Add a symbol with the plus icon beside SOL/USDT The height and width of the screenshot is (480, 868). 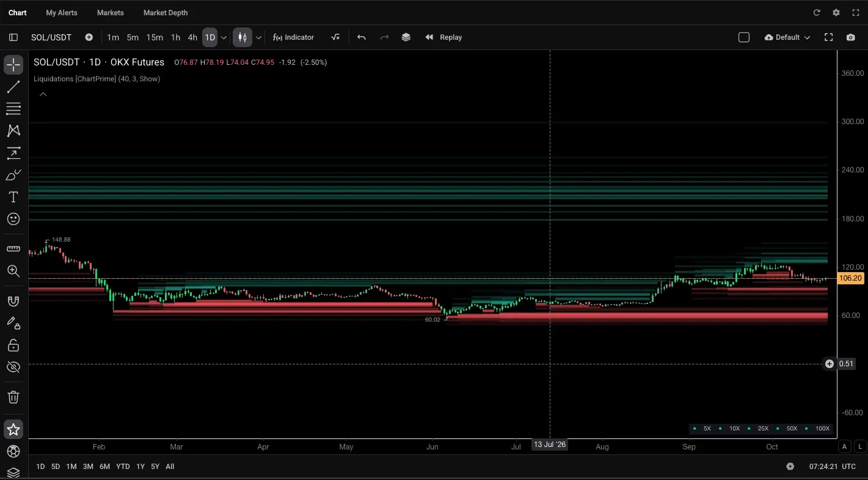pyautogui.click(x=89, y=37)
